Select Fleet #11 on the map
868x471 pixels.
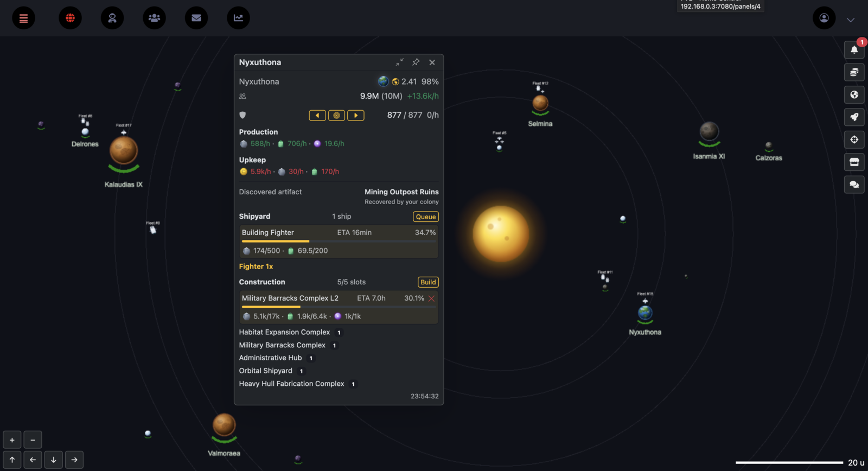(605, 277)
